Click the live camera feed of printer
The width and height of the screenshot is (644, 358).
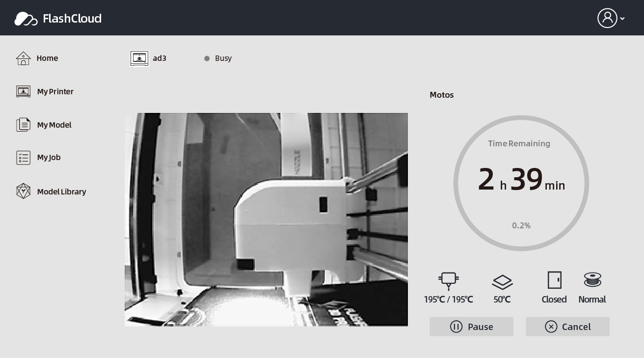coord(266,220)
